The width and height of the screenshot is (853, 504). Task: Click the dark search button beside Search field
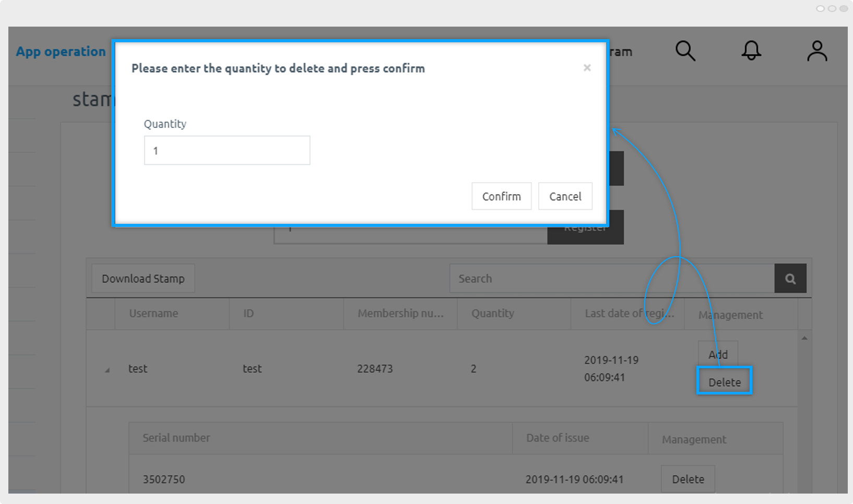pos(790,279)
